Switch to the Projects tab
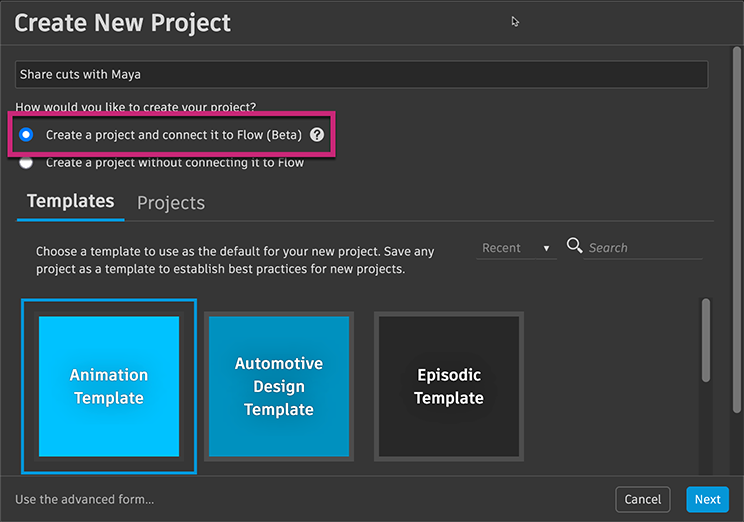The width and height of the screenshot is (744, 522). (171, 203)
